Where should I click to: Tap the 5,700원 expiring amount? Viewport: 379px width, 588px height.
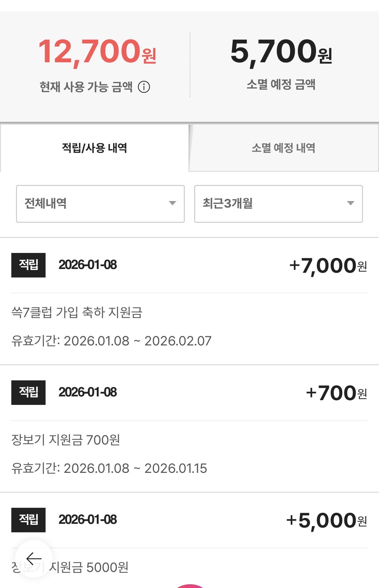(x=281, y=51)
